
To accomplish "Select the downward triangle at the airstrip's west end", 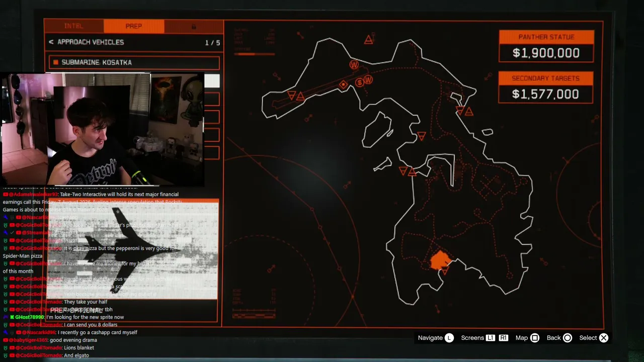I will point(292,95).
